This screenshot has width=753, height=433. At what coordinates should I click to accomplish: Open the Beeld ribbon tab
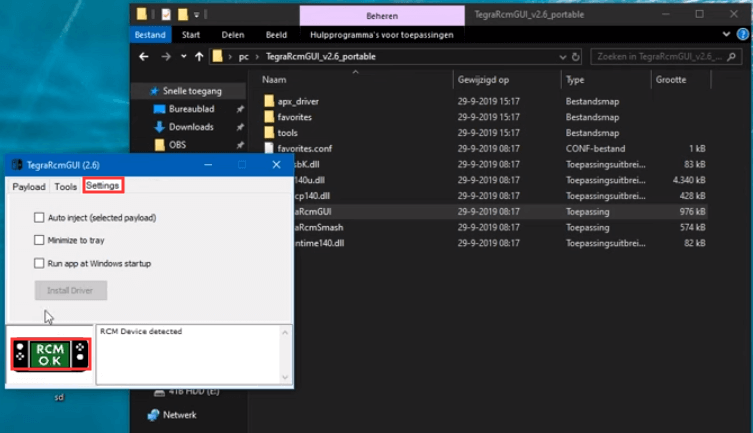click(276, 35)
